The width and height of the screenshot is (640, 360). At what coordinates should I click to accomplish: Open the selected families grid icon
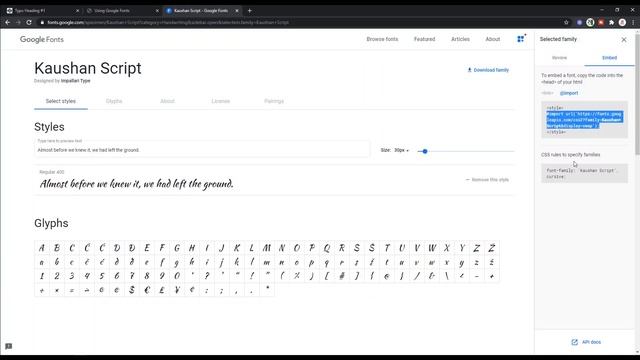pyautogui.click(x=520, y=39)
